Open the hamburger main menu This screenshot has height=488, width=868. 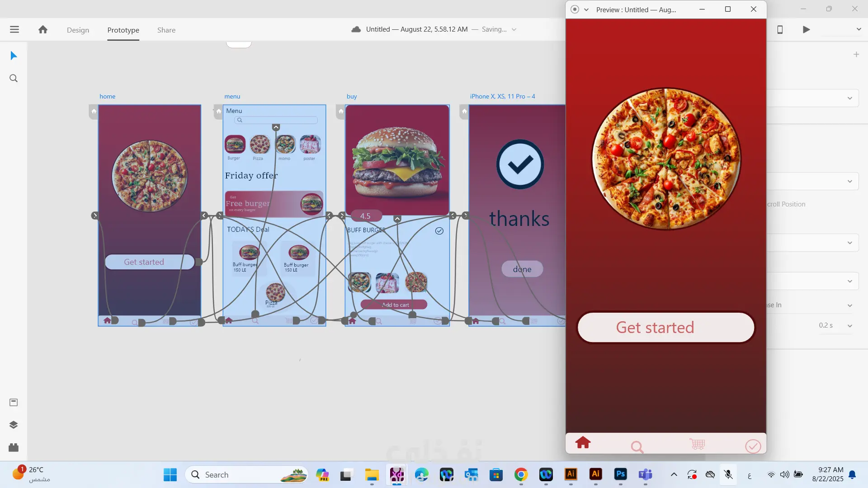[14, 30]
